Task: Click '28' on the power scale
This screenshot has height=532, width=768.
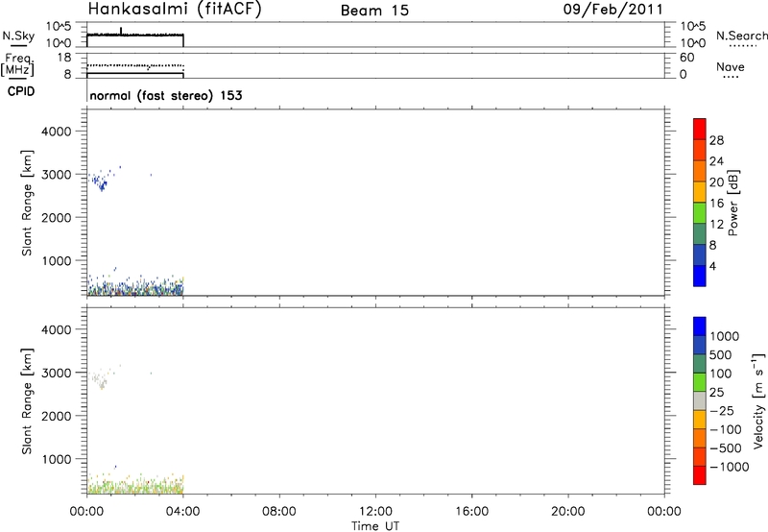Action: pos(716,140)
